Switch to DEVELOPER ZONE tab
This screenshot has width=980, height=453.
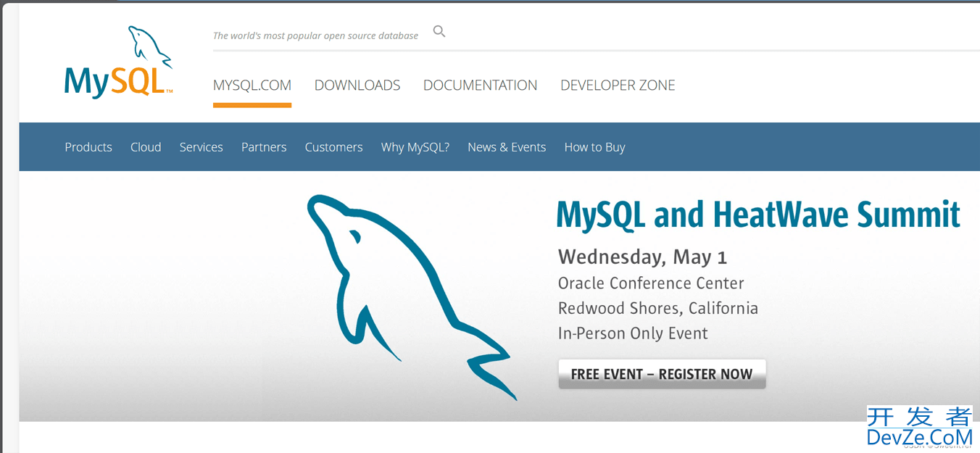pyautogui.click(x=618, y=86)
